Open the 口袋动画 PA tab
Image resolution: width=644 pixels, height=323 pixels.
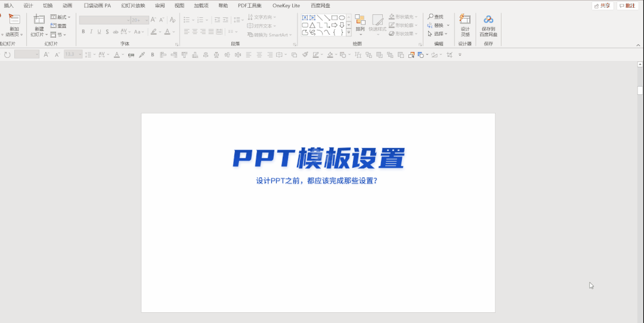coord(97,5)
